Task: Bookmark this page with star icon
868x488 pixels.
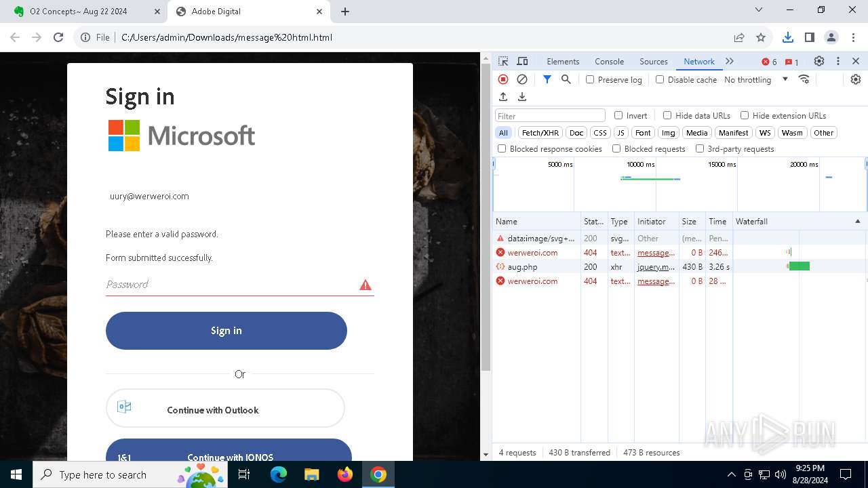Action: (x=761, y=37)
